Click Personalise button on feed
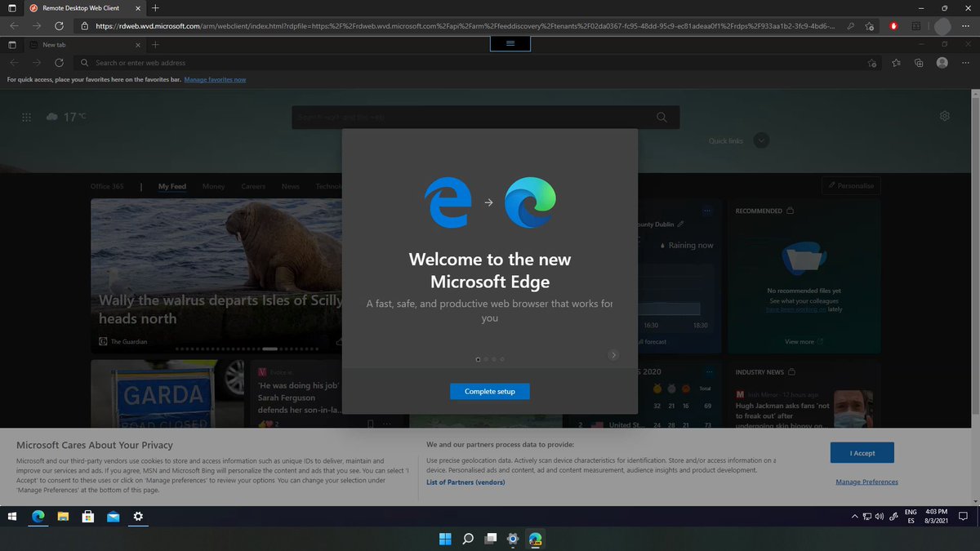Screen dimensions: 980x551 click(851, 185)
